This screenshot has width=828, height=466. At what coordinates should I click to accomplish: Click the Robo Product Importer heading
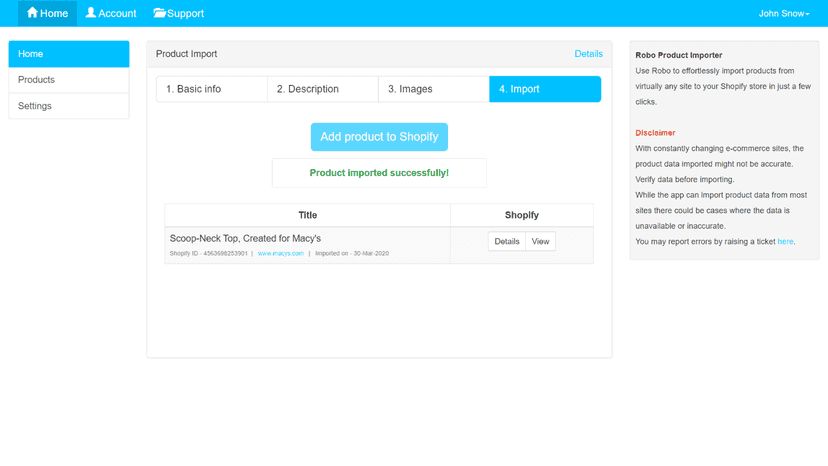[x=679, y=55]
